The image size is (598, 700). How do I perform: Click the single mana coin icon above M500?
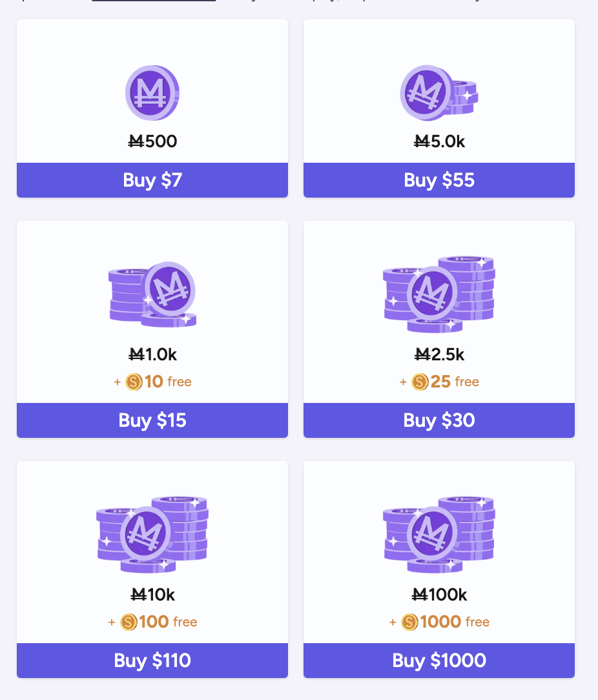coord(152,93)
